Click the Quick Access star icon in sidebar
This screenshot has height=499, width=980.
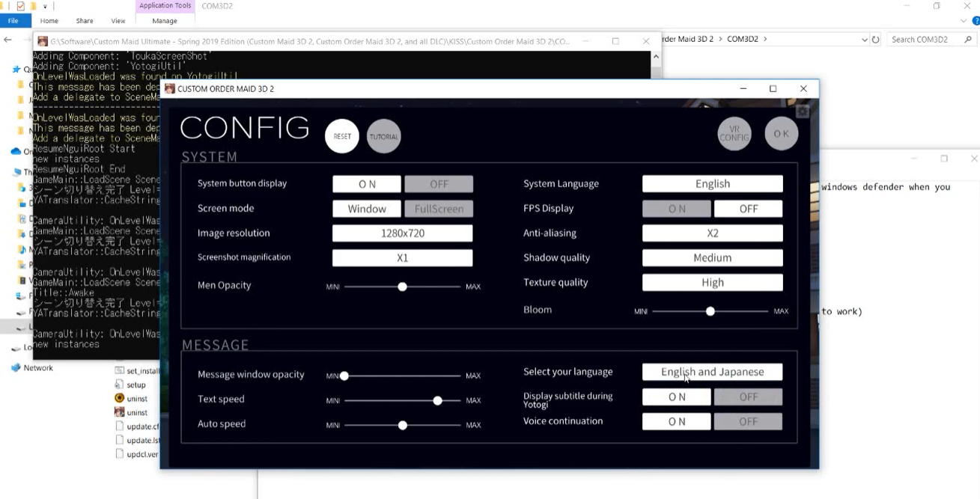(16, 70)
